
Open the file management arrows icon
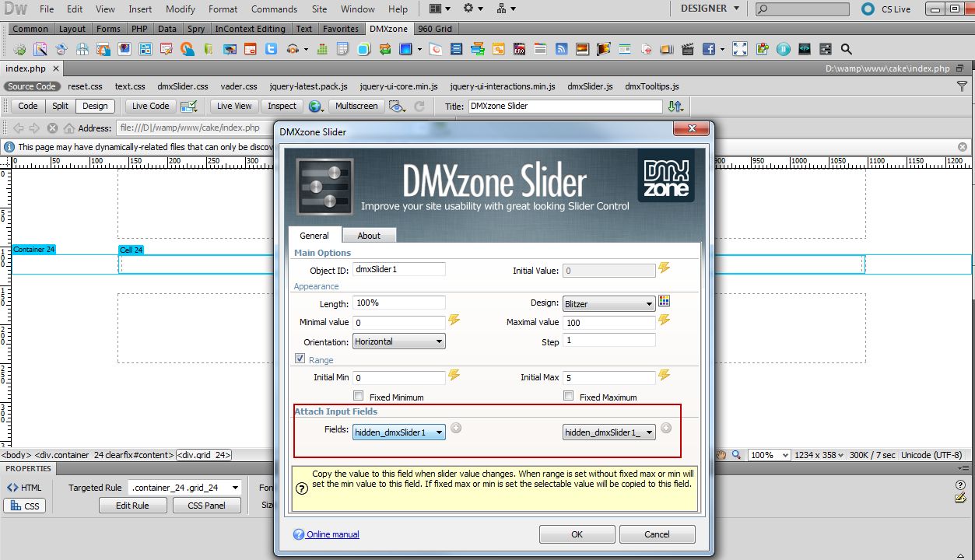tap(675, 106)
